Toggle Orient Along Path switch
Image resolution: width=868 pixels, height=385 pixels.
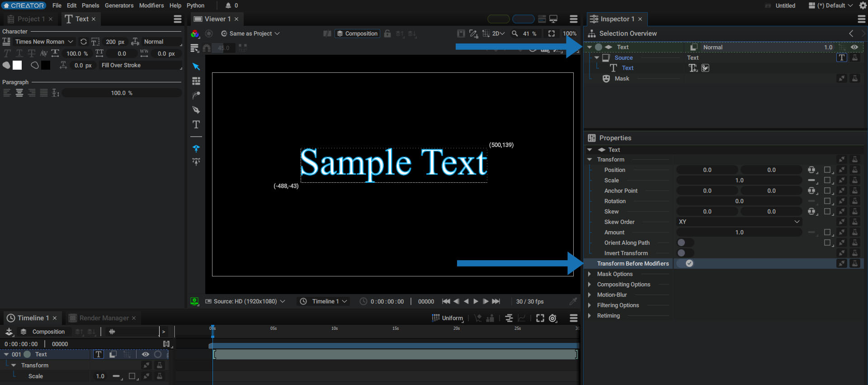pyautogui.click(x=685, y=242)
